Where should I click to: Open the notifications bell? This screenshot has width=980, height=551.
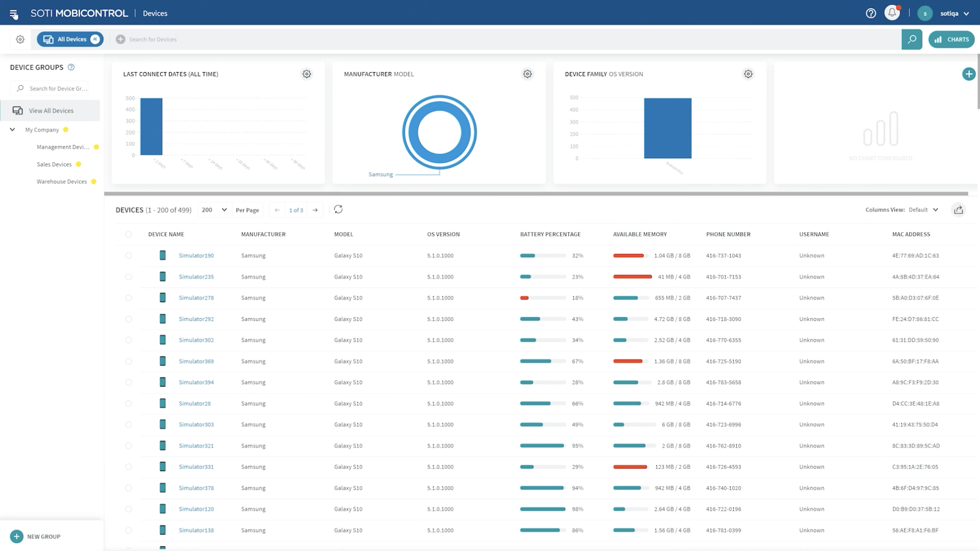892,13
